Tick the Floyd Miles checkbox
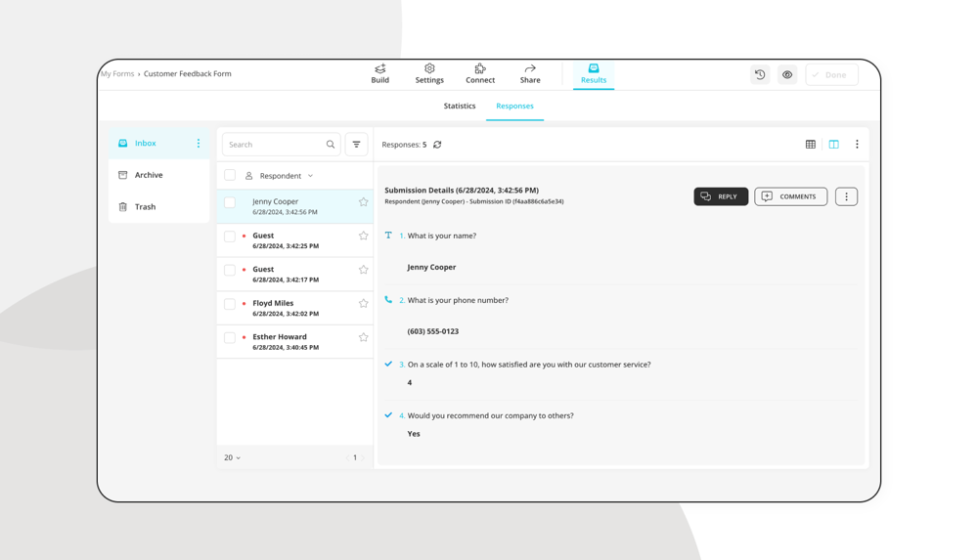This screenshot has width=978, height=560. (x=230, y=304)
